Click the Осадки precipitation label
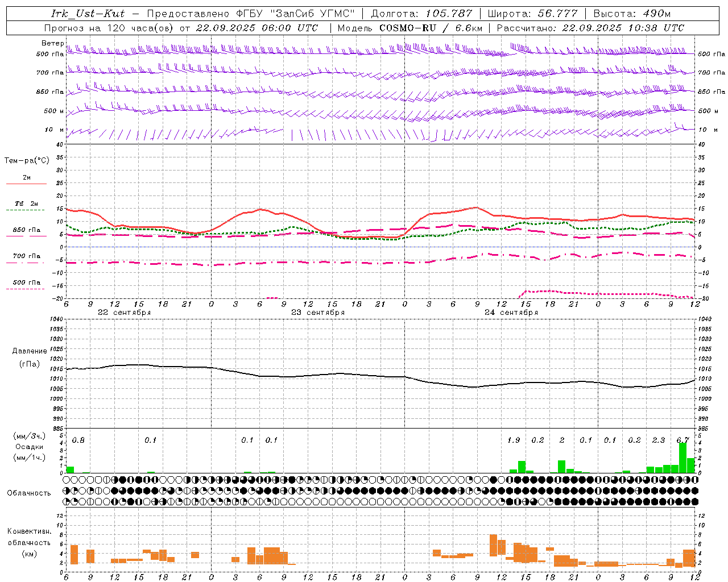 pos(30,447)
